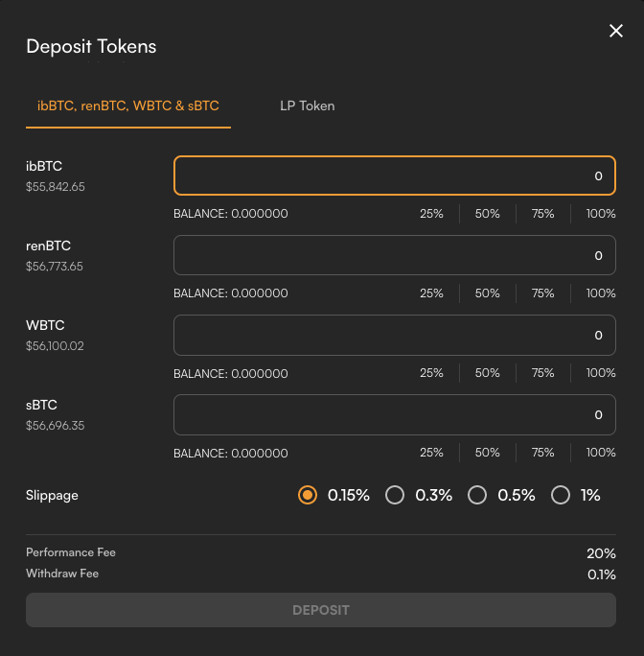This screenshot has height=656, width=644.
Task: Set ibBTC amount to 75% of balance
Action: pyautogui.click(x=542, y=214)
